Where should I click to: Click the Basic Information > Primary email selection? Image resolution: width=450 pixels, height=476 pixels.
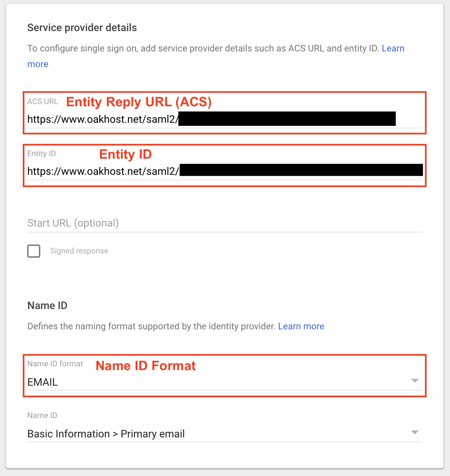point(106,434)
